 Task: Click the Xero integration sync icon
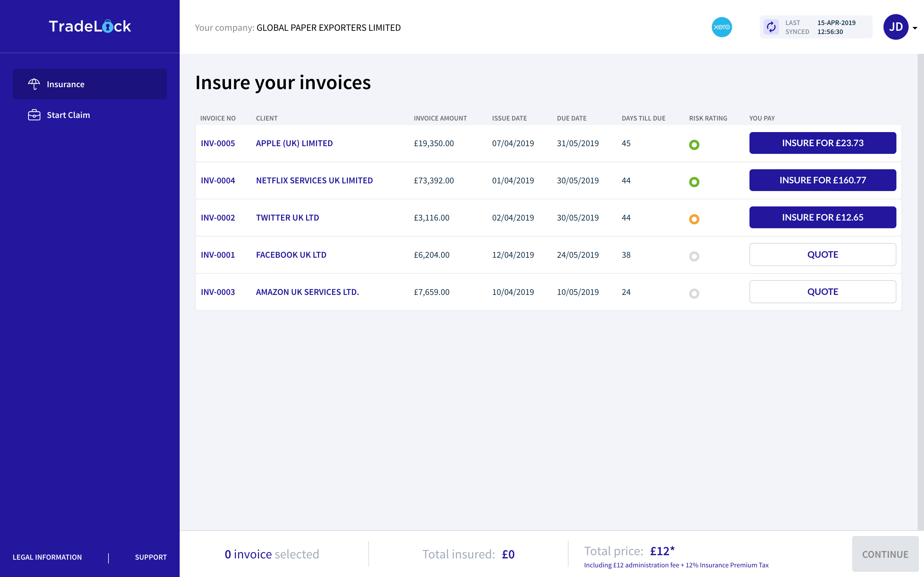tap(772, 27)
